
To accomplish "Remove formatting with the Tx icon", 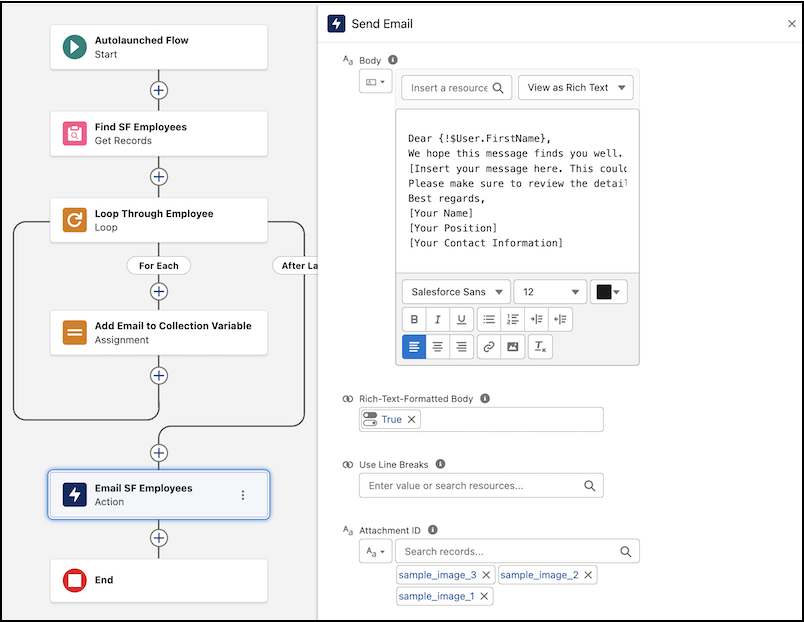I will point(540,347).
